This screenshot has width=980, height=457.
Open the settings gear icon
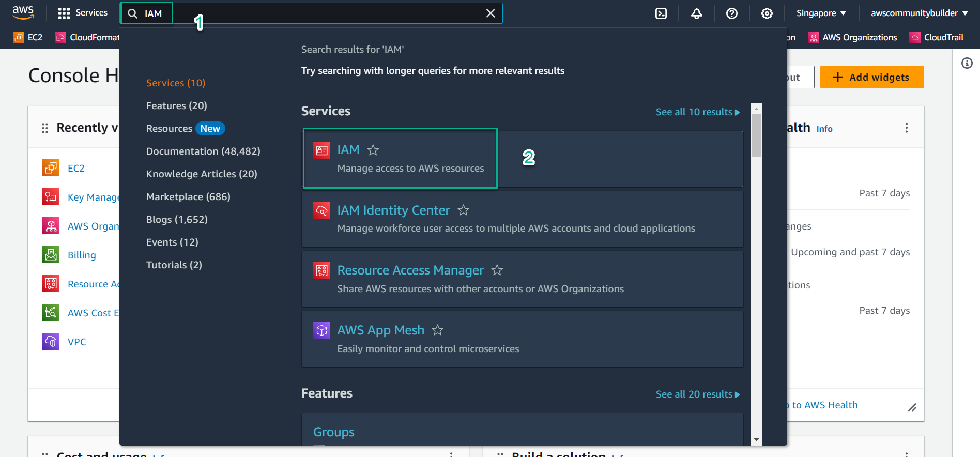[767, 13]
